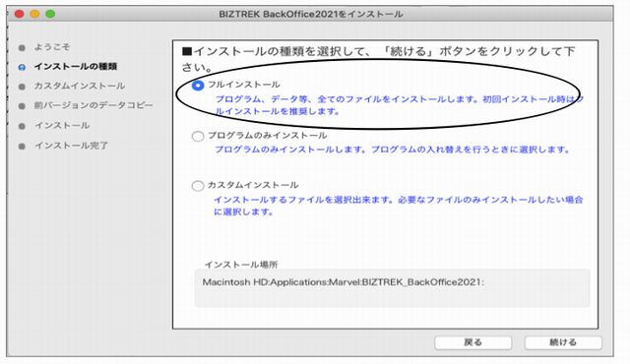Viewport: 630px width, 364px height.
Task: Click the インストール step in sidebar
Action: click(x=62, y=126)
